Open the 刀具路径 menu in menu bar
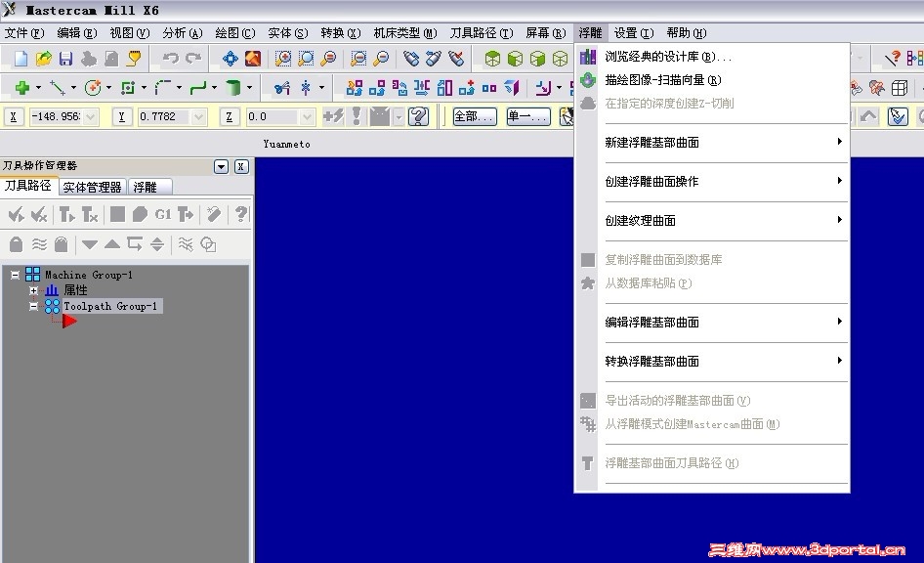 (x=482, y=33)
